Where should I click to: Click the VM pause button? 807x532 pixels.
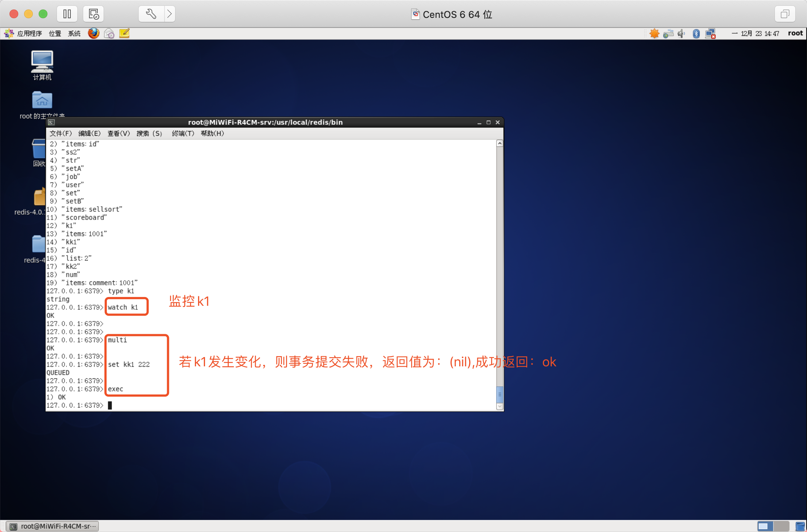[x=67, y=14]
